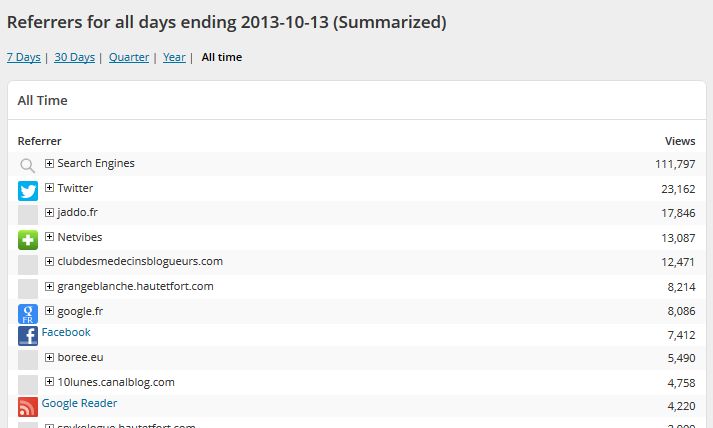This screenshot has height=428, width=713.
Task: Expand the 10lunes.canalblog.com row
Action: point(50,381)
